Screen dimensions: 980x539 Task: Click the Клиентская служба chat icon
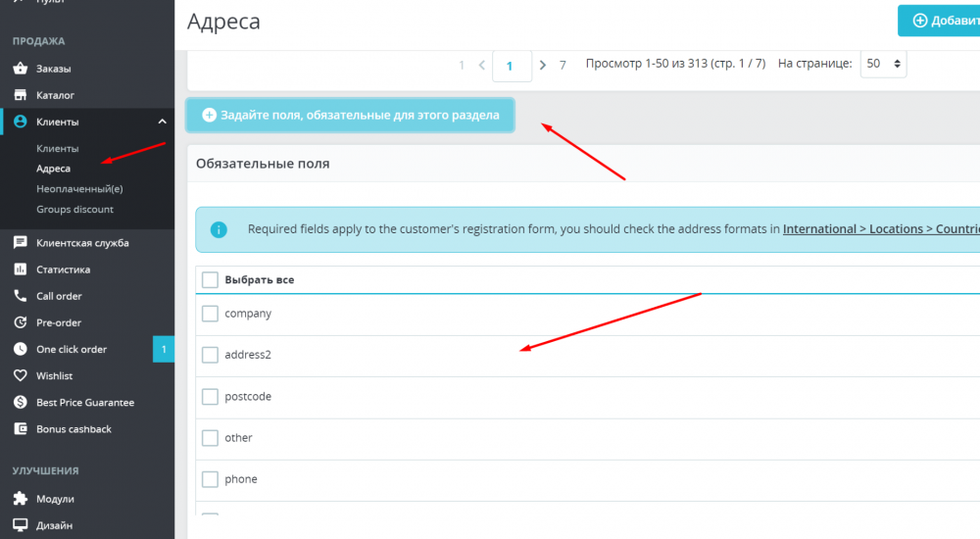[x=20, y=243]
